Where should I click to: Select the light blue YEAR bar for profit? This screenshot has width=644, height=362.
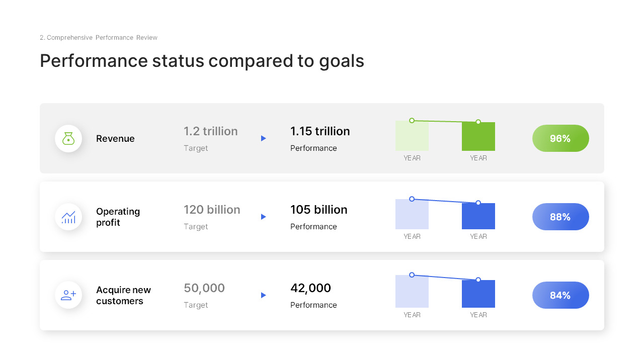[x=412, y=214]
